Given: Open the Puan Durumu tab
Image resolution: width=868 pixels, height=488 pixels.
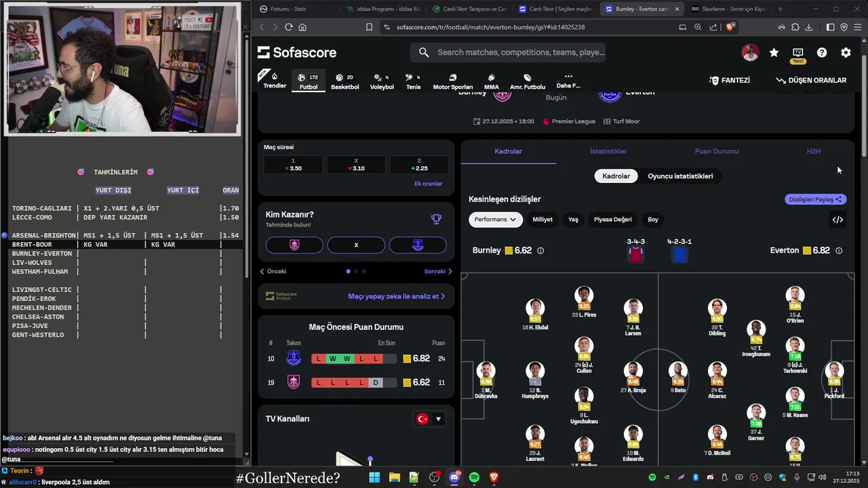Looking at the screenshot, I should [717, 151].
